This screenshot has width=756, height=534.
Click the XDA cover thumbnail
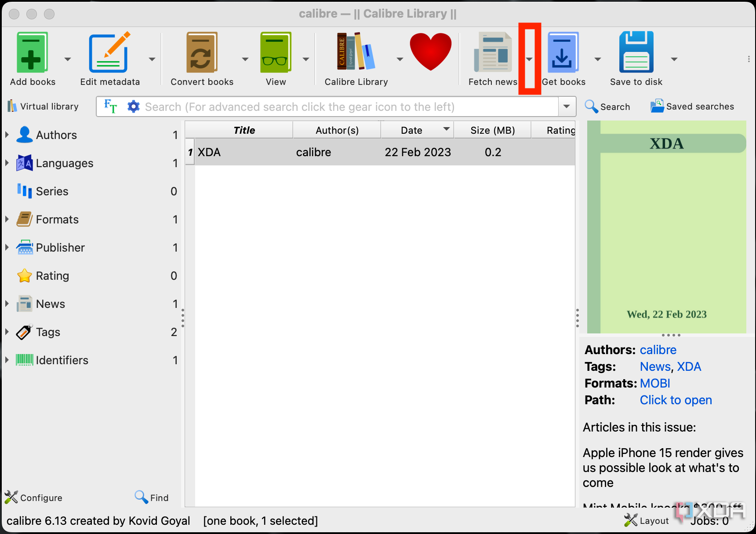pyautogui.click(x=666, y=227)
